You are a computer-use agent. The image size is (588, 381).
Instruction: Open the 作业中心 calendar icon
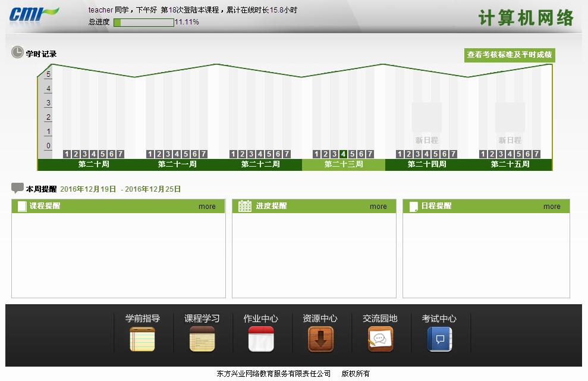[260, 339]
